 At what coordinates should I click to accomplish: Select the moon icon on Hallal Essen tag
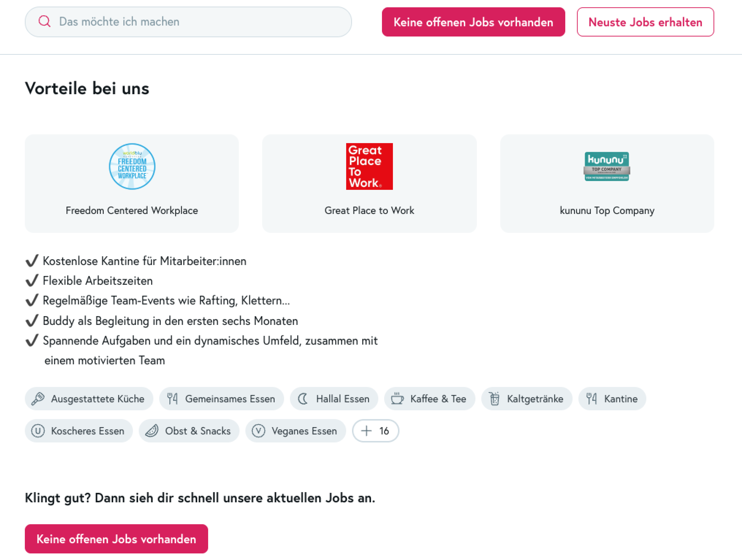(x=303, y=399)
